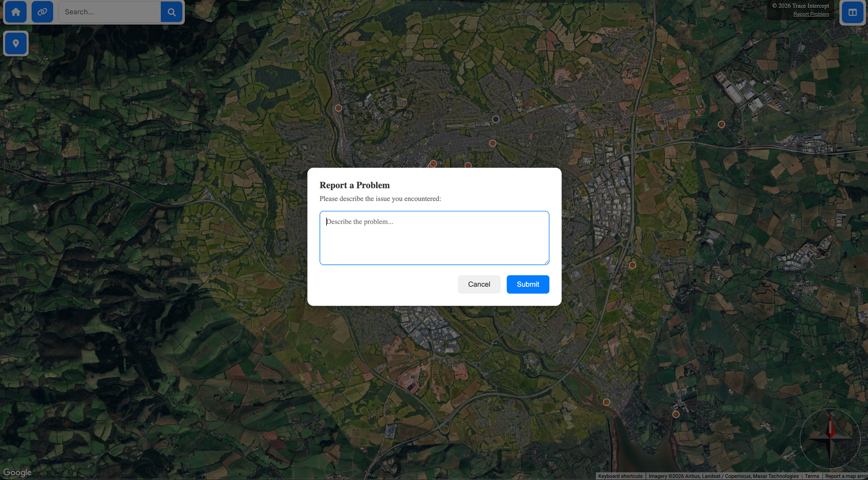
Task: Open Keyboard shortcuts in map footer
Action: tap(620, 476)
